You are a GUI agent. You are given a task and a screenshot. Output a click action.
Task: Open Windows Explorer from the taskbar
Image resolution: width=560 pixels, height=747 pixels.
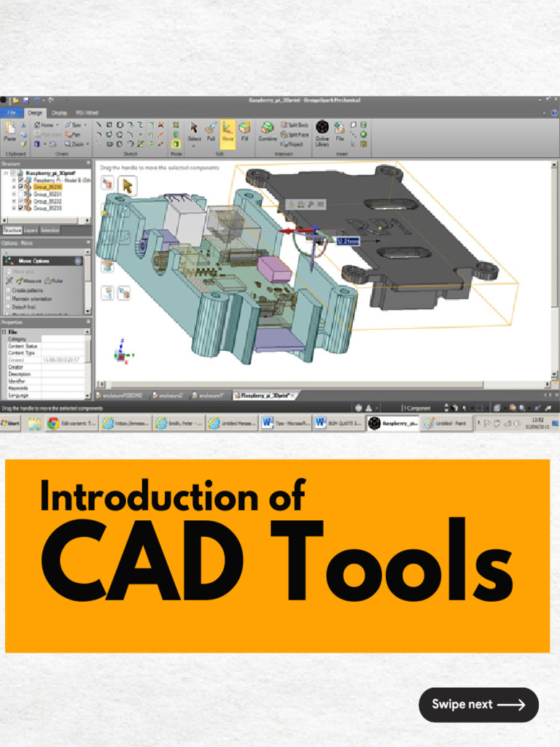point(34,423)
